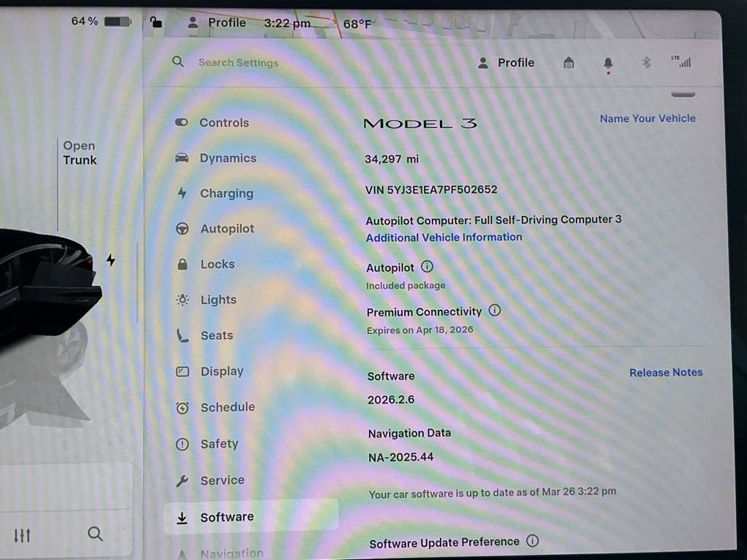Open the Autopilot settings menu
The width and height of the screenshot is (747, 560).
(215, 228)
